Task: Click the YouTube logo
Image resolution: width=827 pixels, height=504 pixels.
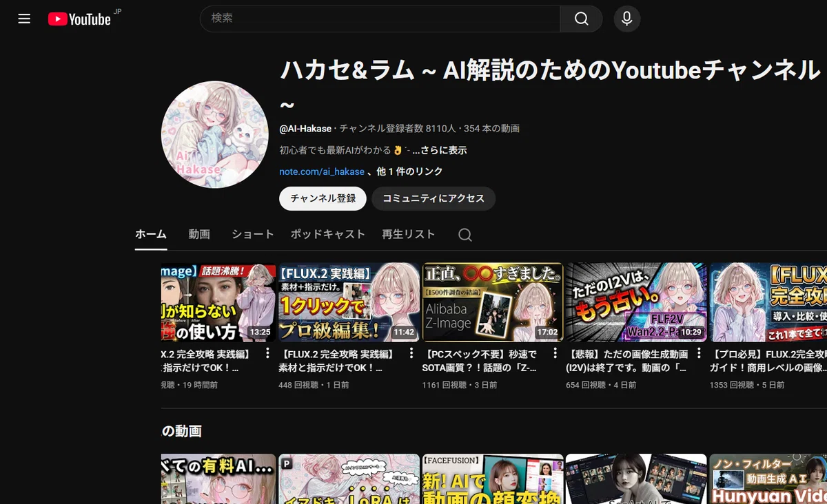Action: [x=80, y=19]
